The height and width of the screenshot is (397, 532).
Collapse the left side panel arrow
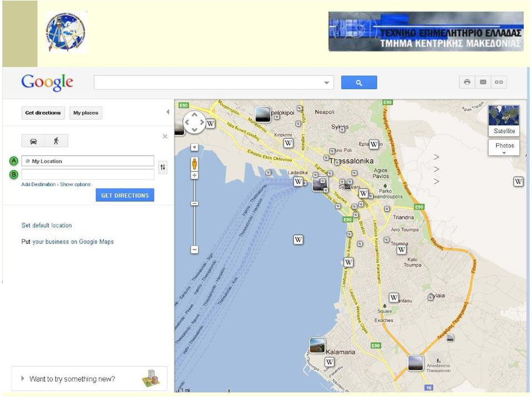pos(167,112)
